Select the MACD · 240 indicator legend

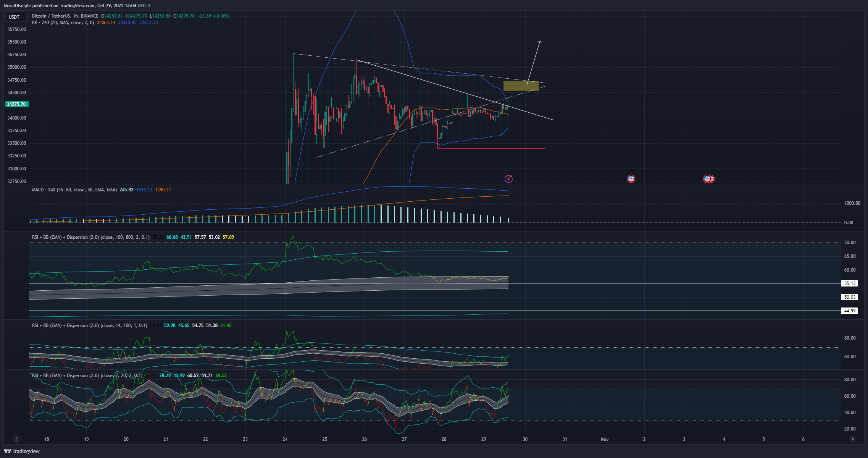pyautogui.click(x=74, y=190)
